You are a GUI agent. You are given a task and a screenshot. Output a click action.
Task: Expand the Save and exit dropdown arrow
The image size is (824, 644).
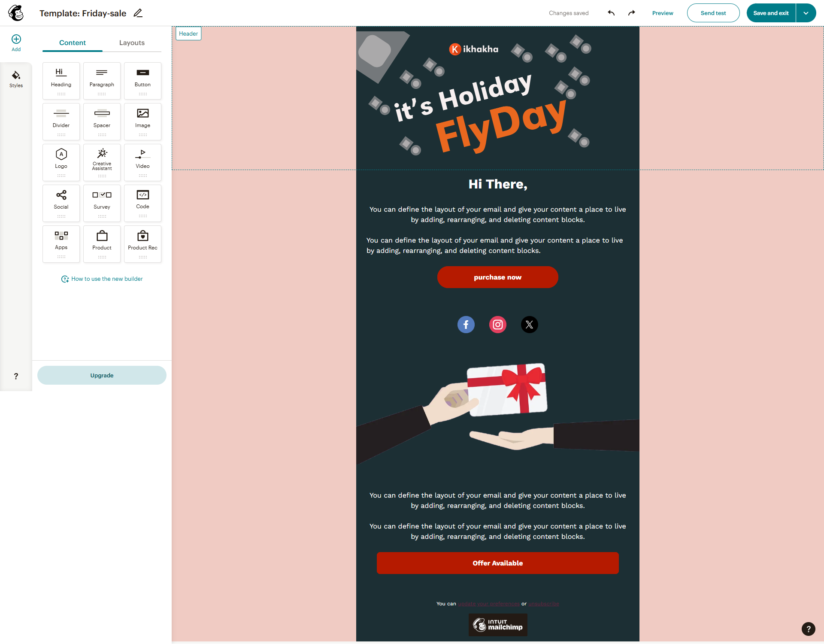point(806,13)
